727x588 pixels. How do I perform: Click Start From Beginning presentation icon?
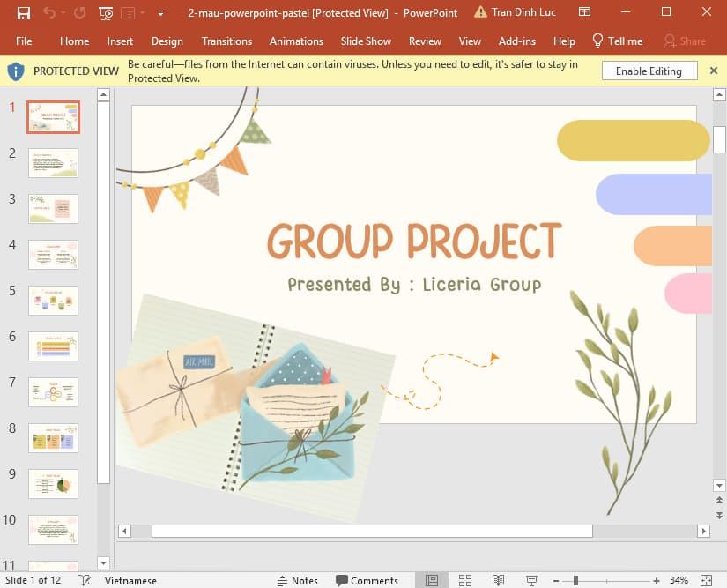click(x=106, y=13)
